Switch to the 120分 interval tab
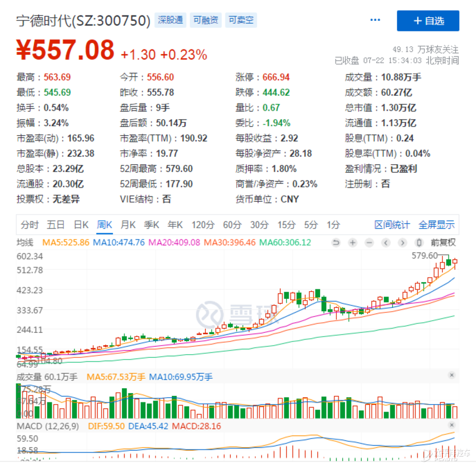This screenshot has width=476, height=468. click(203, 225)
